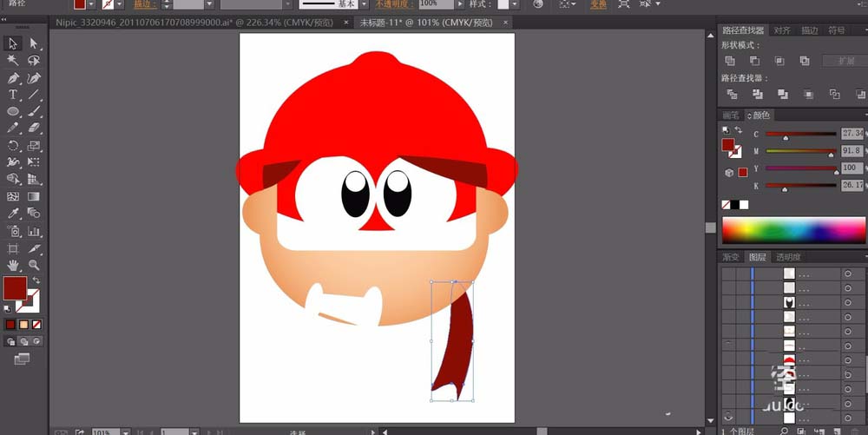The image size is (868, 435).
Task: Select the Direct Selection tool
Action: tap(34, 43)
